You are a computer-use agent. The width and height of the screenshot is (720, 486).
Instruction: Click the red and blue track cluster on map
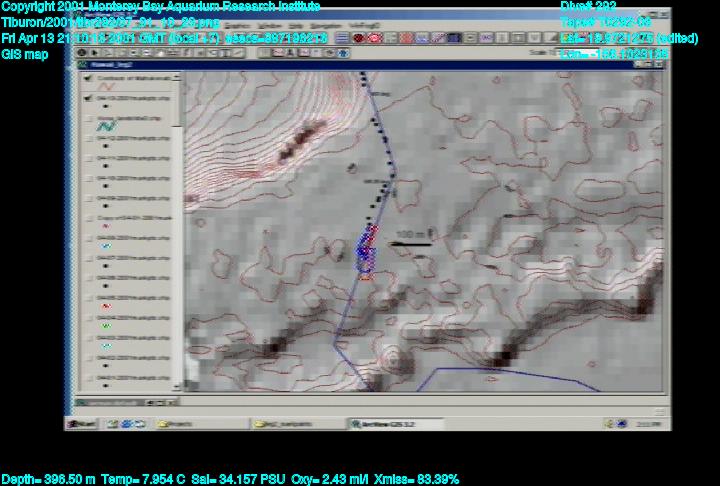pos(366,252)
